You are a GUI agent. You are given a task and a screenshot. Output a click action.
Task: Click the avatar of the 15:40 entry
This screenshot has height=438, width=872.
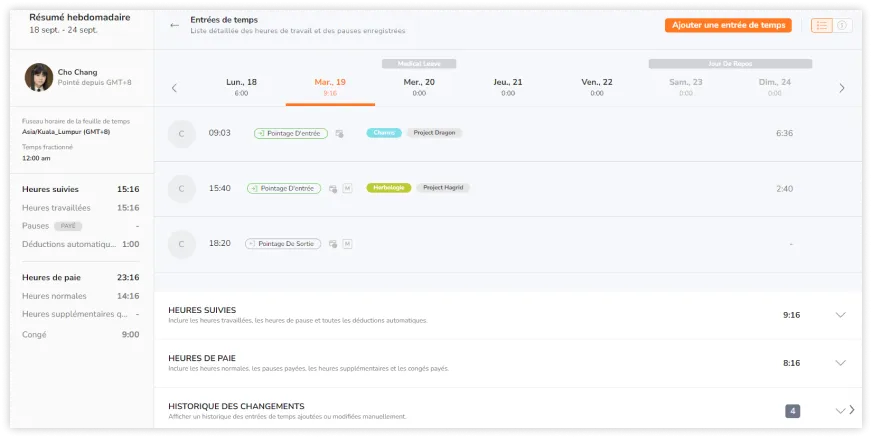point(182,188)
